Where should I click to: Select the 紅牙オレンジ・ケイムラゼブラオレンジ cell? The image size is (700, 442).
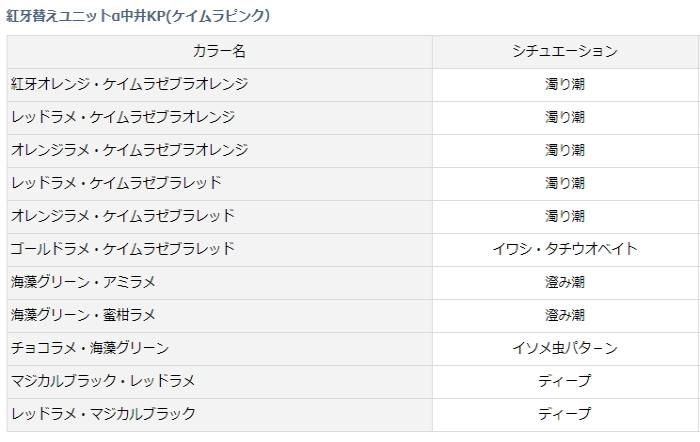(129, 84)
